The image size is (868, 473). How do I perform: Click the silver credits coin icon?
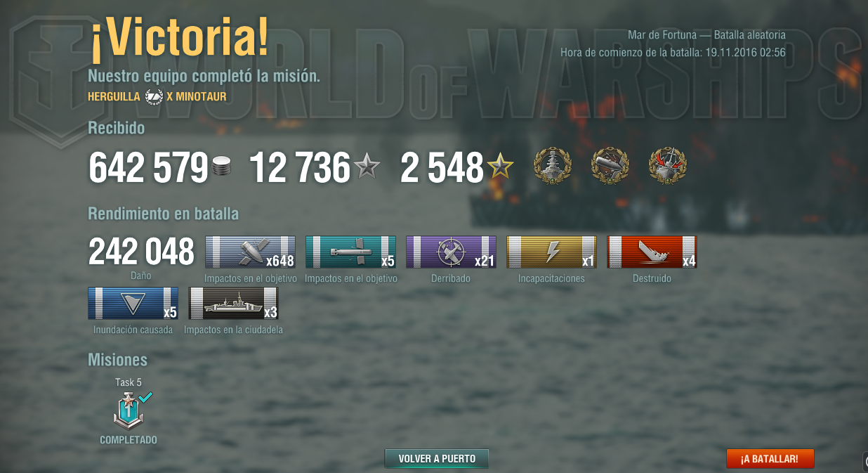pos(221,167)
